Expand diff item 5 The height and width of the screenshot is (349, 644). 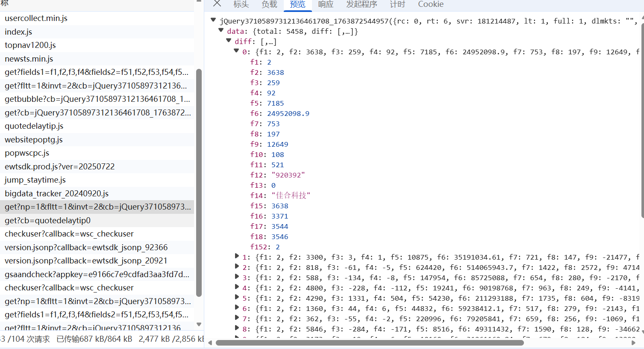(237, 297)
